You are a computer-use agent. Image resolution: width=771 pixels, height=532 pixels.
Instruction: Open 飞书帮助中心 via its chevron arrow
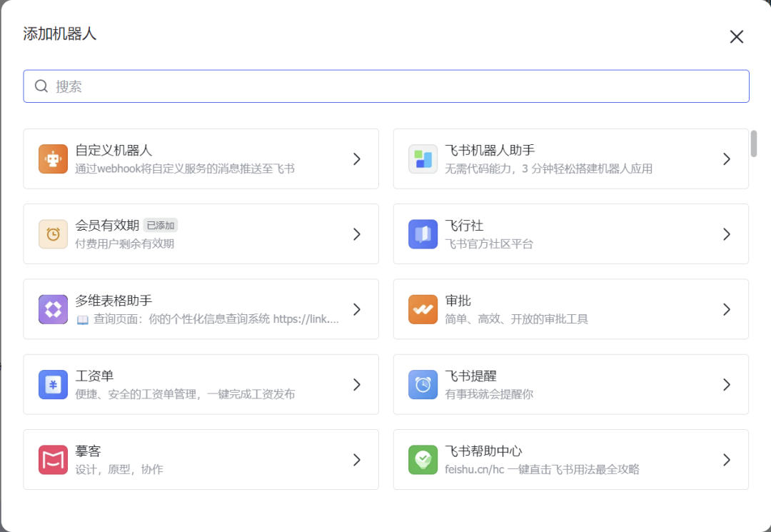(x=727, y=460)
